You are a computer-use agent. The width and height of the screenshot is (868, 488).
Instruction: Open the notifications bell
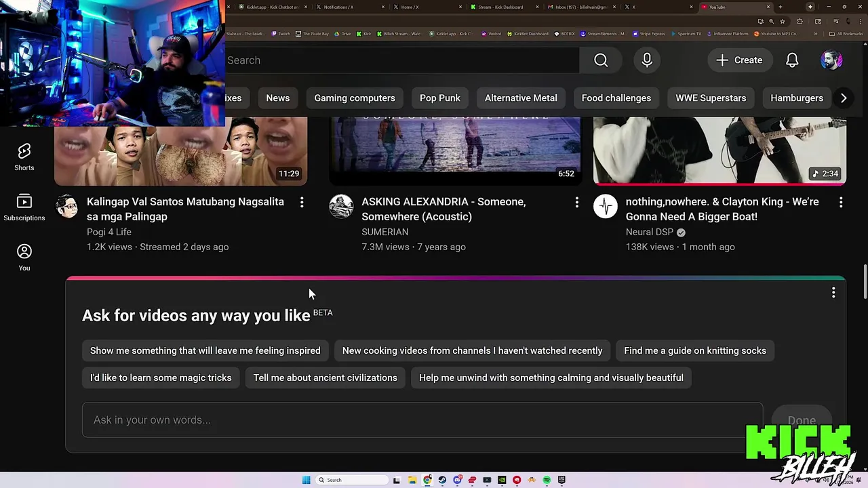(792, 60)
